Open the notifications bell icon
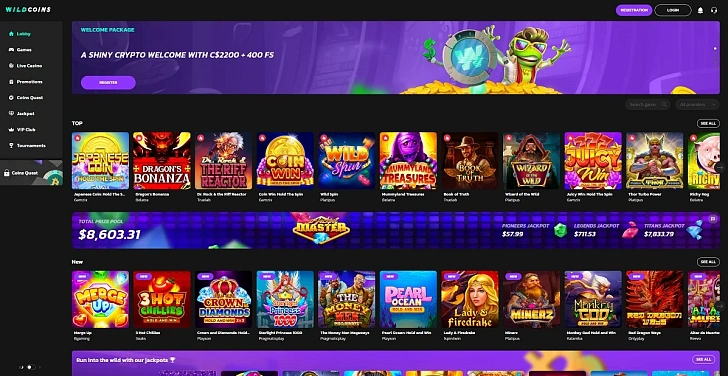 tap(700, 10)
